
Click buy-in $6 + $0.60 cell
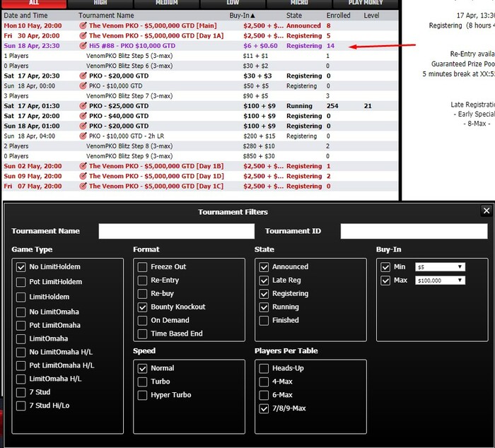point(260,46)
